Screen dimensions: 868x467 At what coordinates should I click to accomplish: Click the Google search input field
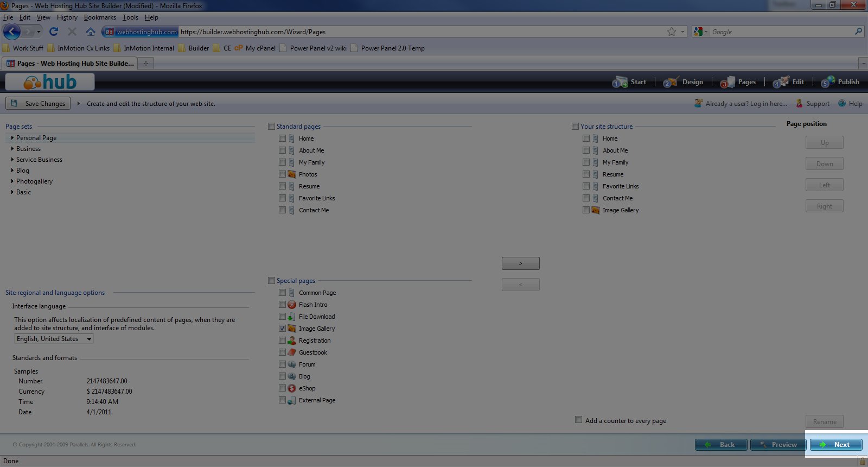coord(781,32)
